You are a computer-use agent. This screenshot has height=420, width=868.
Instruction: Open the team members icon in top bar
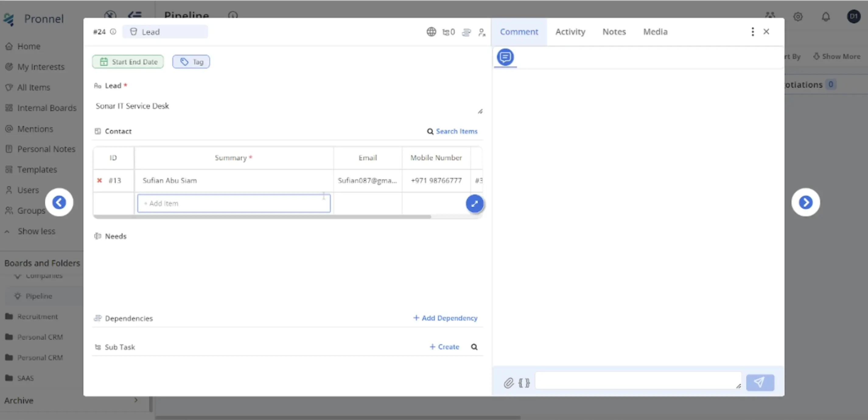[770, 16]
